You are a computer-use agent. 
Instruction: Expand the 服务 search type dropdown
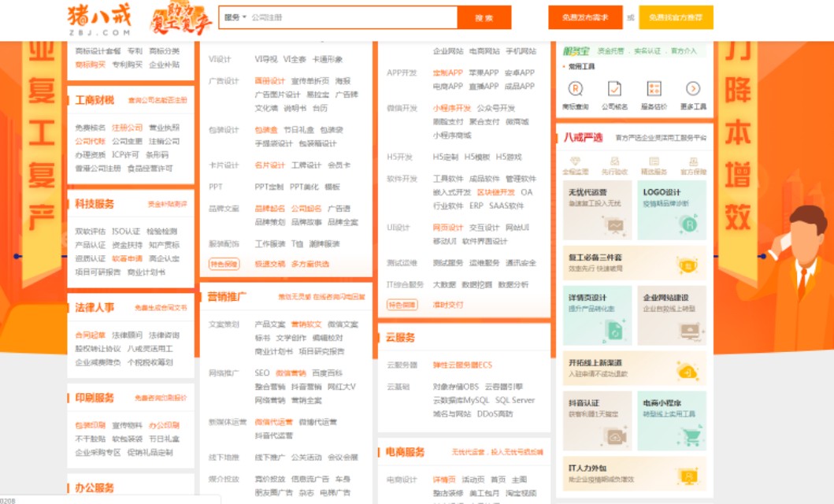(235, 17)
